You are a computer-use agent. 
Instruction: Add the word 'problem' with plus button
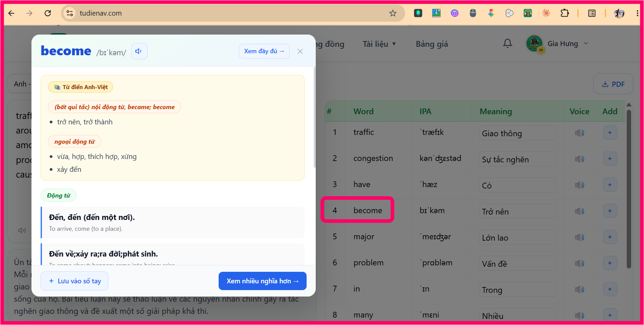click(610, 263)
